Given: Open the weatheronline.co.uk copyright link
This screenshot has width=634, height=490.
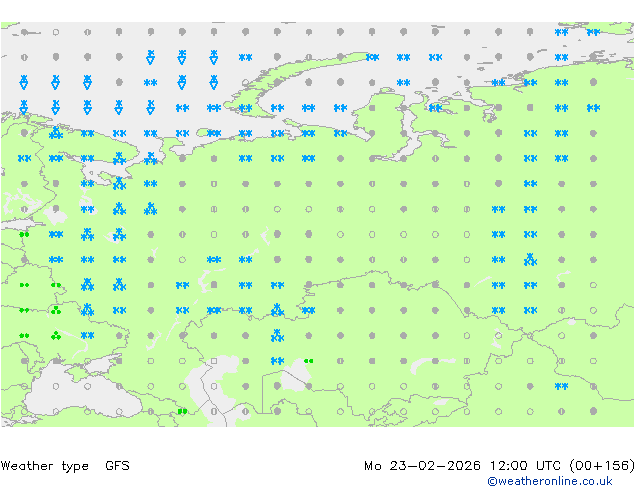Looking at the screenshot, I should (550, 481).
